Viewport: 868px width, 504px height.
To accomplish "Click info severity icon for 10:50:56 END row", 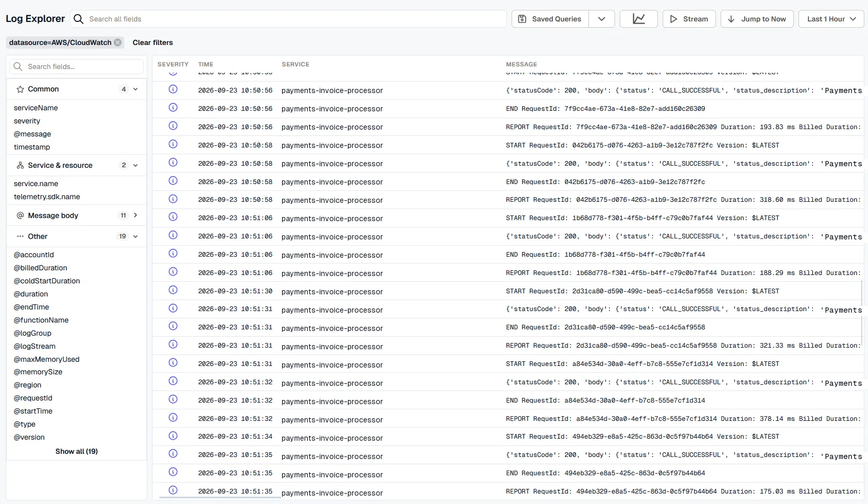I will tap(173, 108).
